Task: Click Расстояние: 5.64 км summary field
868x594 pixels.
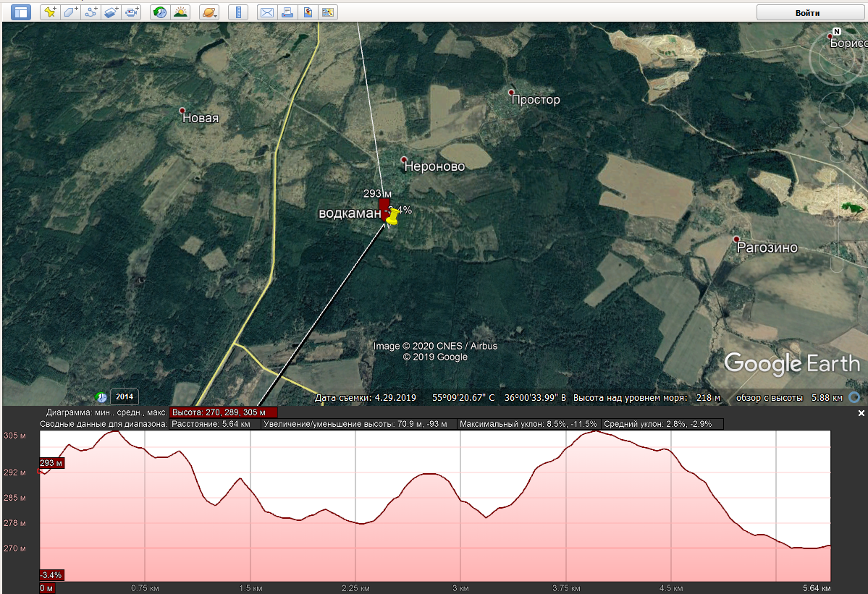Action: [x=215, y=424]
